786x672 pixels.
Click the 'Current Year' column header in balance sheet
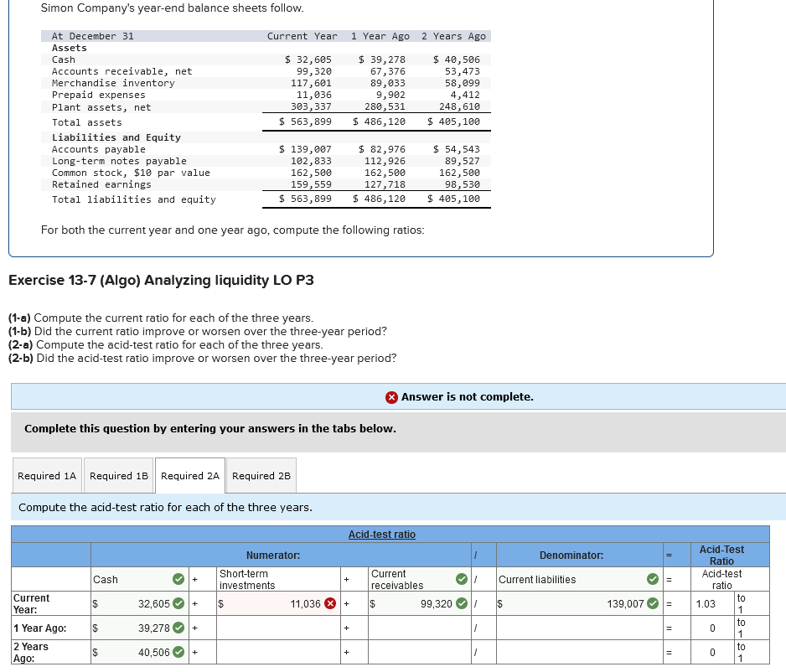[x=302, y=36]
